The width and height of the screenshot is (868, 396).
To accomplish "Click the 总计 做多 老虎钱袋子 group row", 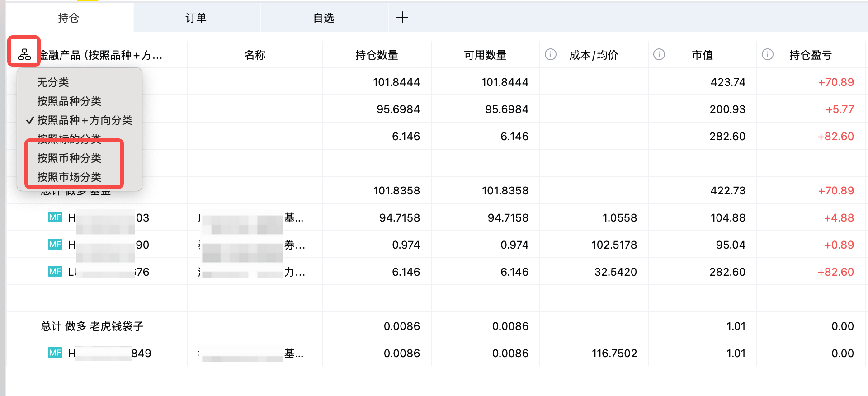I will [x=92, y=326].
